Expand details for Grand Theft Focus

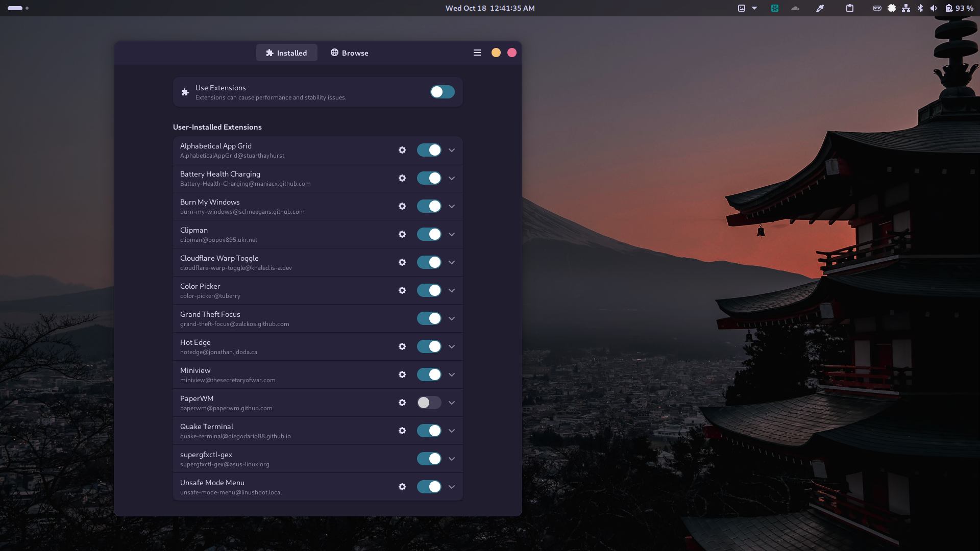coord(451,318)
